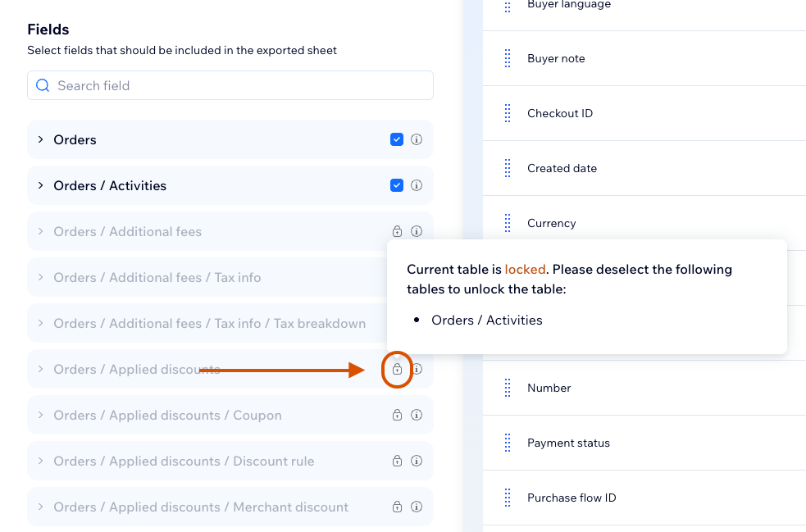Grab drag handle for Buyer language

(x=508, y=6)
